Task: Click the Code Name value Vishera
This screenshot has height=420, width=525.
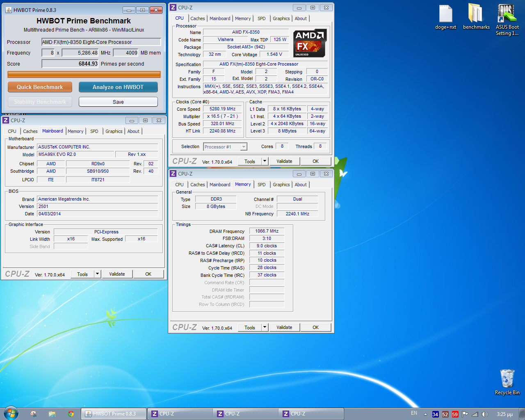Action: [226, 39]
